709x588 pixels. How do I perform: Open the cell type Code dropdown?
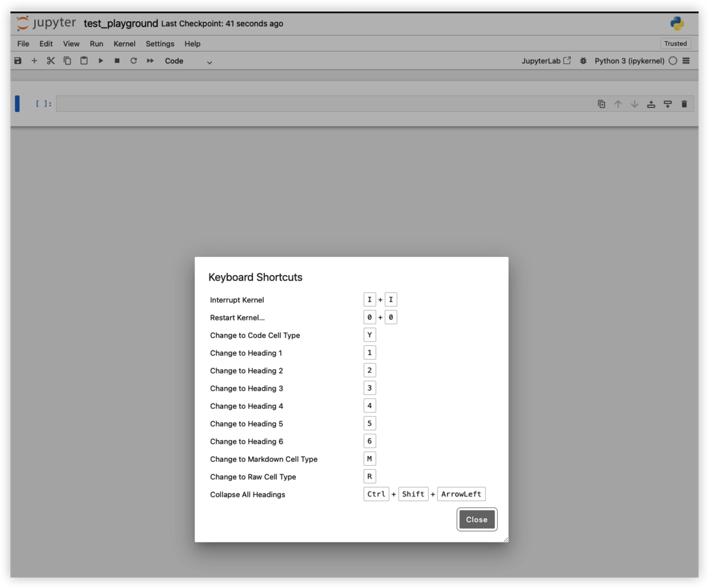[x=188, y=61]
